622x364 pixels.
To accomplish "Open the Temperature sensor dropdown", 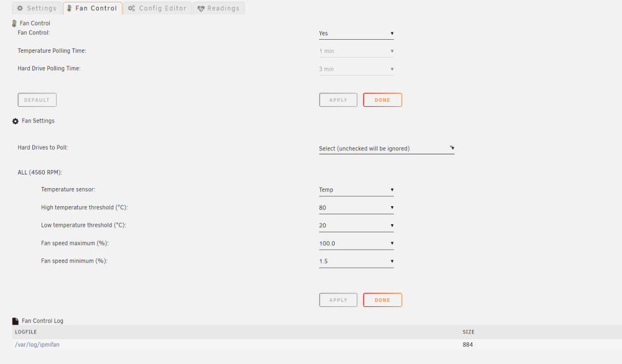I will [356, 189].
